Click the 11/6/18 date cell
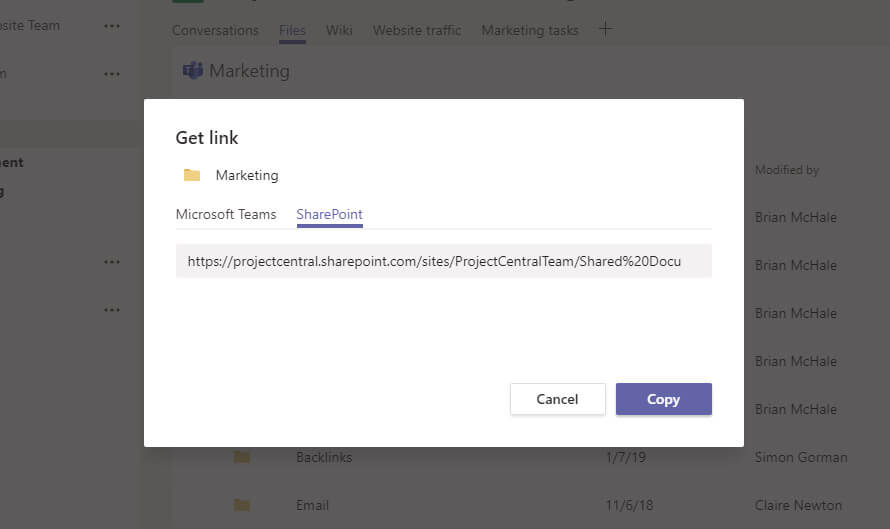The image size is (890, 529). (629, 505)
